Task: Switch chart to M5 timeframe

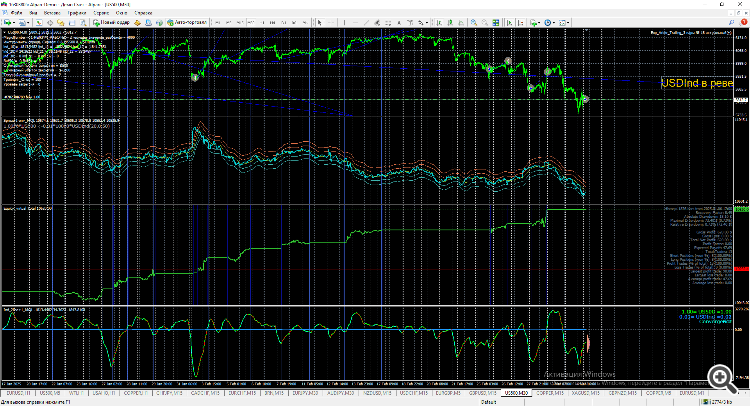Action: click(229, 22)
